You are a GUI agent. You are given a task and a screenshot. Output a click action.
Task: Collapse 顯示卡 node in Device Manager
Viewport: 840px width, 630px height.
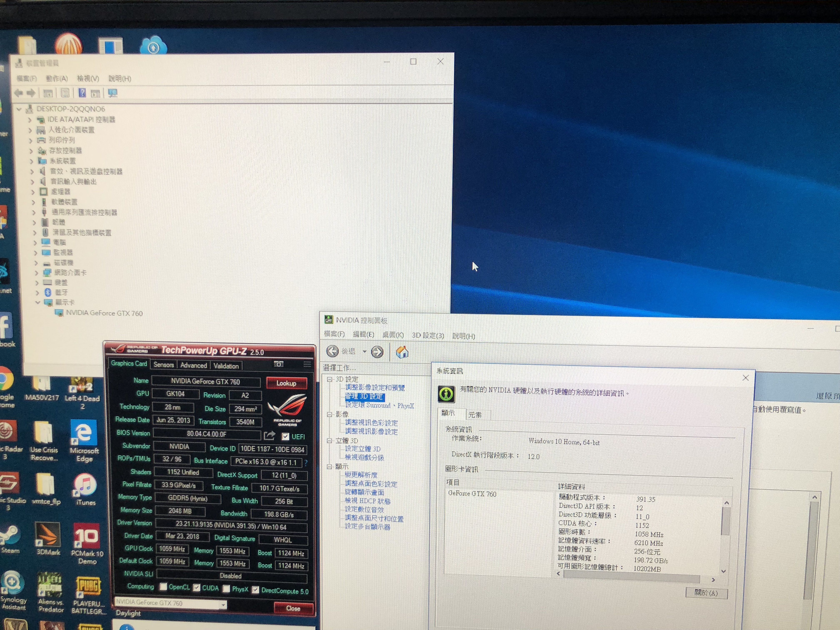tap(37, 302)
